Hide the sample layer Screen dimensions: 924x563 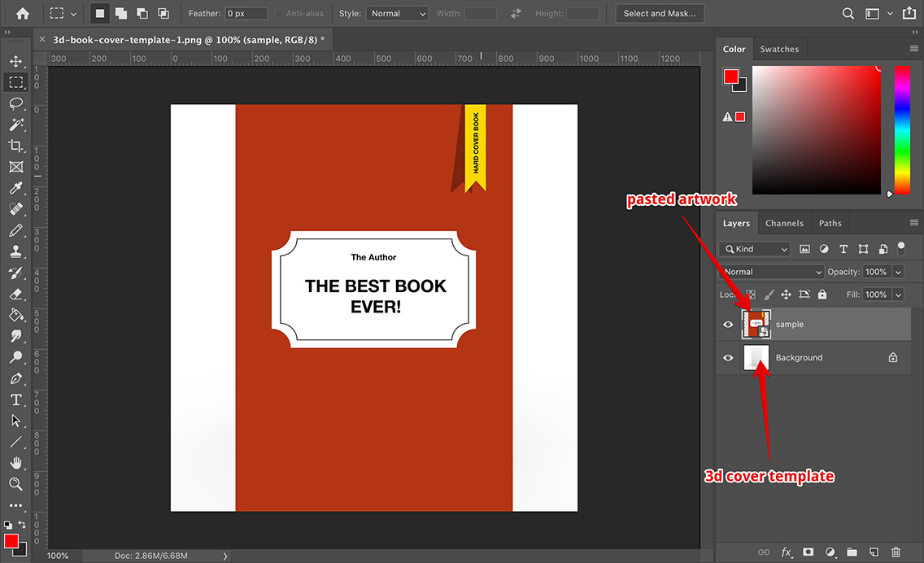[x=728, y=324]
